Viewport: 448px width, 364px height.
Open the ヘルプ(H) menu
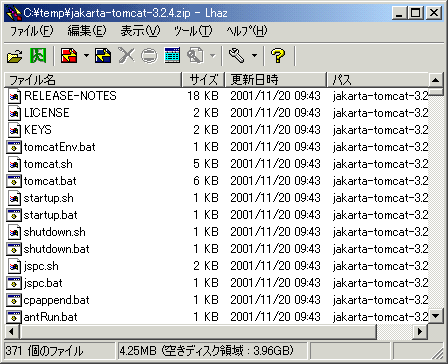pos(247,31)
